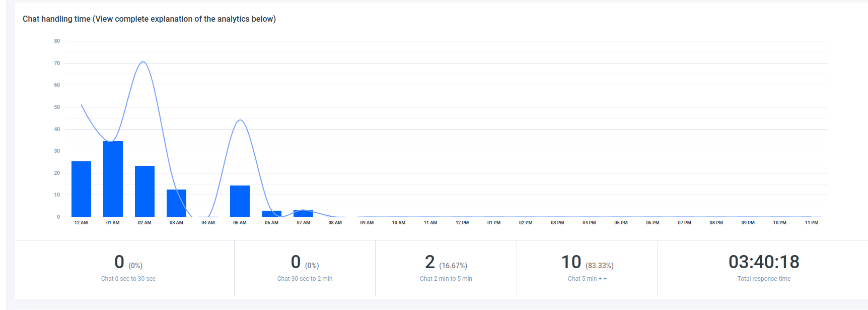Click the tallest bar at 01 AM
Image resolution: width=868 pixels, height=310 pixels.
[113, 179]
